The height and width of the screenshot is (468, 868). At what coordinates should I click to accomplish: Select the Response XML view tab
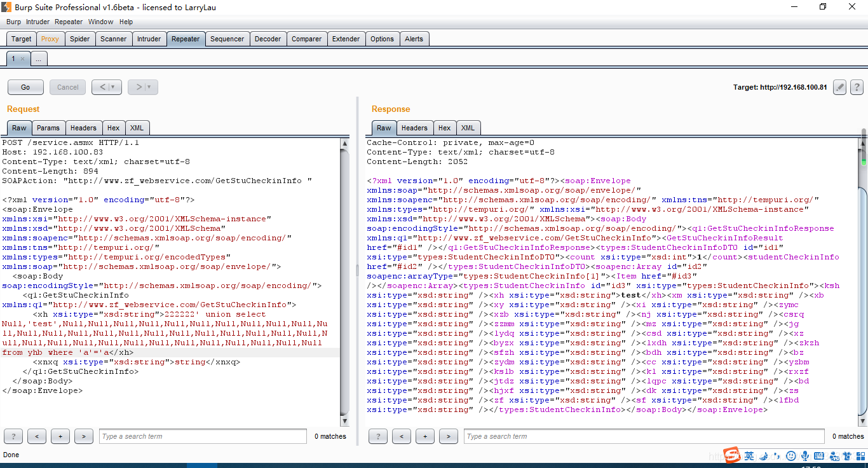[468, 128]
